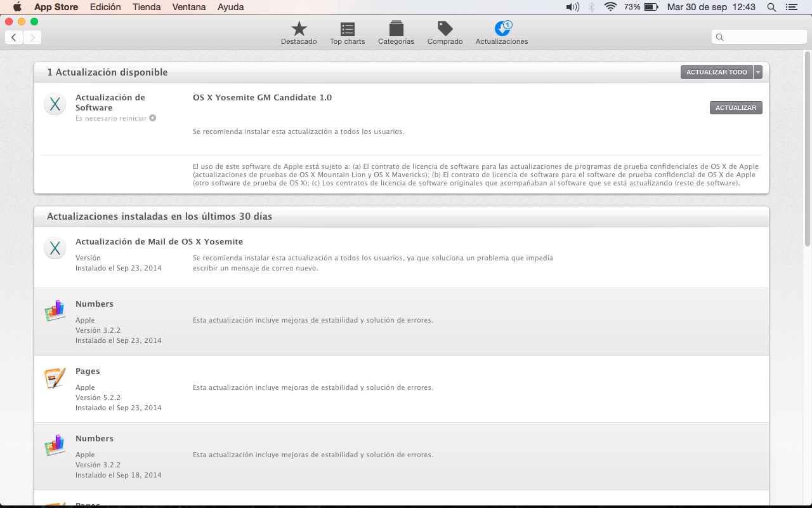This screenshot has width=812, height=508.
Task: Open the Destacado star tab
Action: point(299,29)
